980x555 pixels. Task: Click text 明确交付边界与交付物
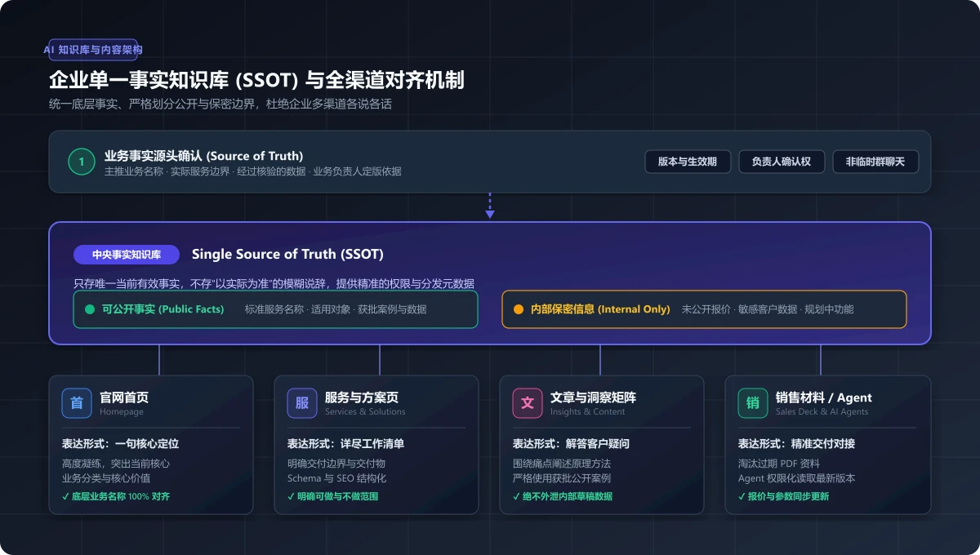tap(336, 463)
